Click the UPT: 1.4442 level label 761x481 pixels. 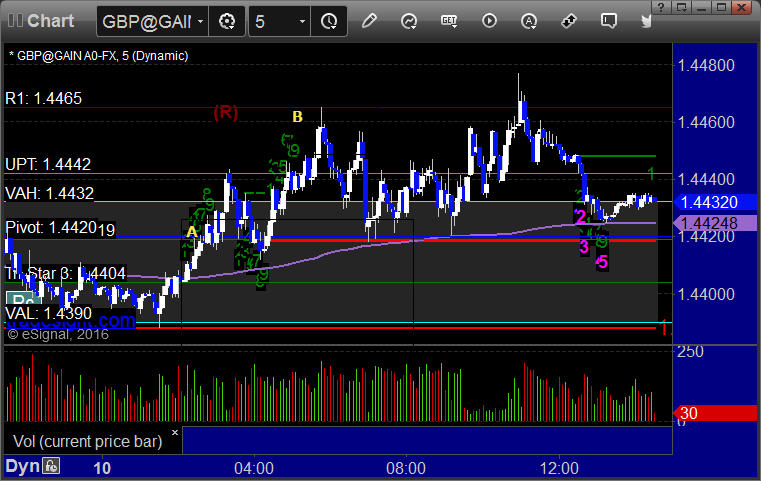pyautogui.click(x=48, y=164)
